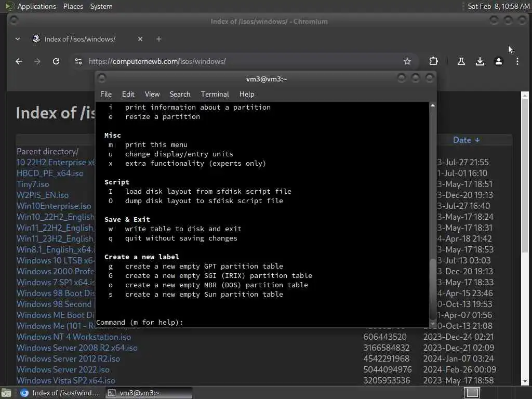Open Windows Server 2012 R2.iso link
Image resolution: width=532 pixels, height=399 pixels.
coord(68,358)
